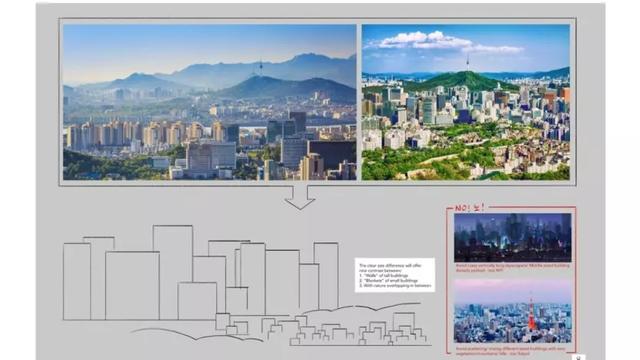Image resolution: width=640 pixels, height=360 pixels.
Task: Select the pink sky red tower city image
Action: click(x=513, y=311)
